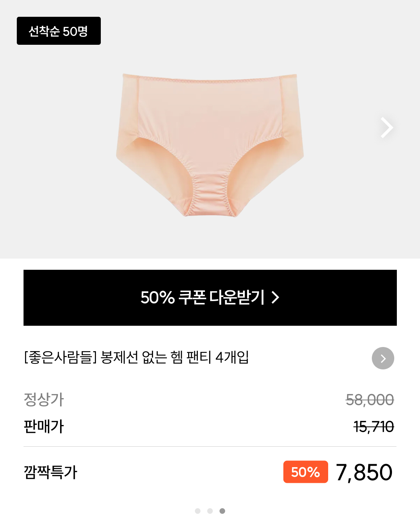Click the crossed-out 58,000 regular price
Image resolution: width=420 pixels, height=525 pixels.
tap(370, 400)
